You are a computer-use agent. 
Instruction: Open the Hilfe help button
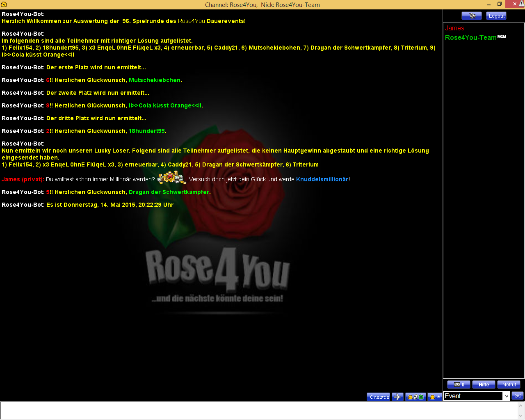pyautogui.click(x=484, y=385)
